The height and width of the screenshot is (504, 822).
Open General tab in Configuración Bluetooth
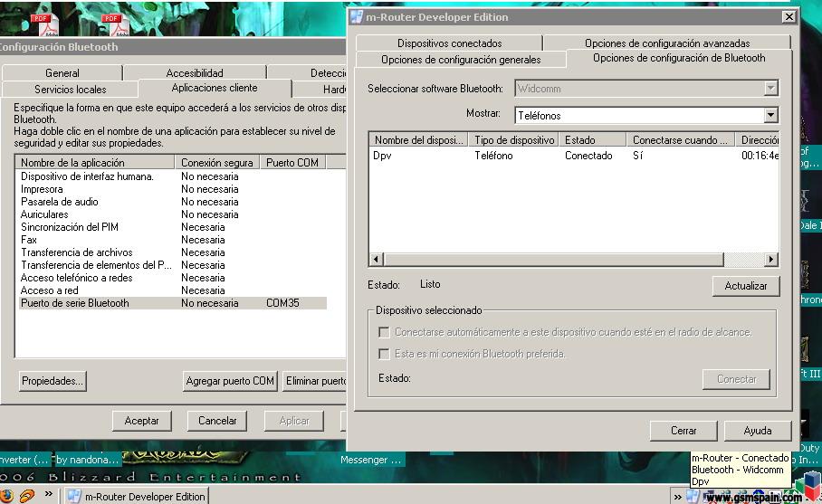(x=62, y=72)
